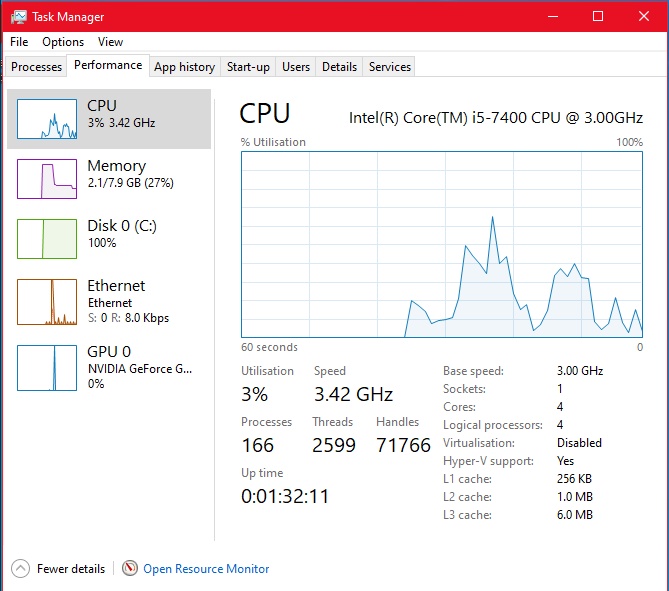
Task: Select Disk 0 (C:) 100% entry
Action: point(109,239)
